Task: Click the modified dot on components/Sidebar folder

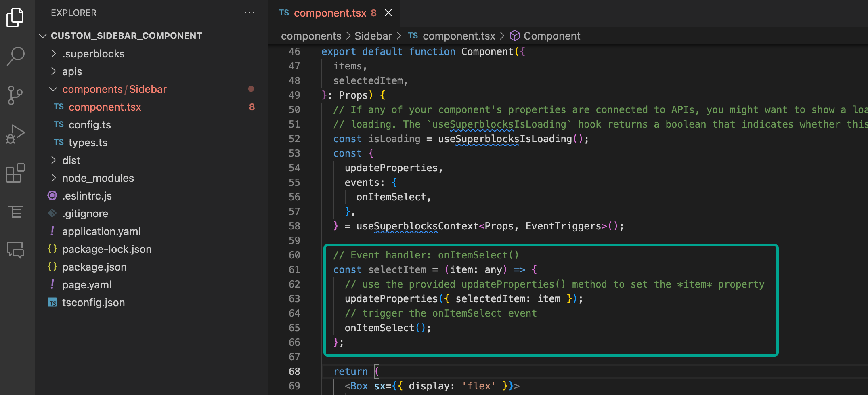Action: pyautogui.click(x=251, y=89)
